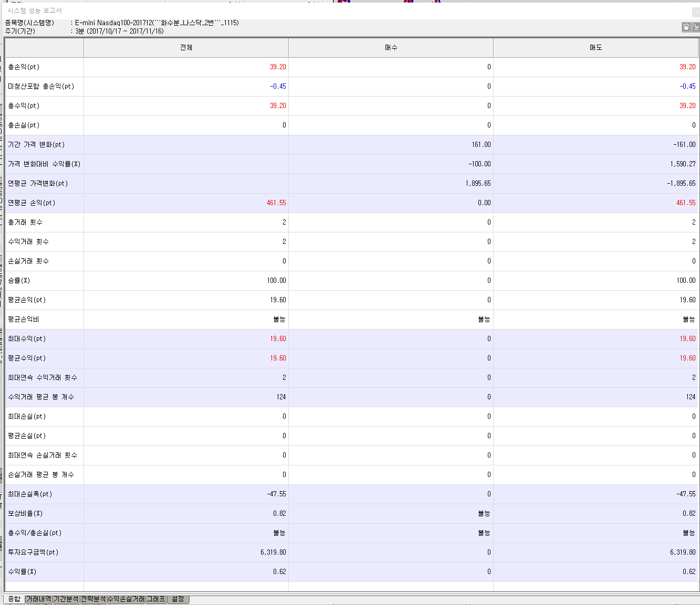This screenshot has width=700, height=605.
Task: Click the print report icon
Action: 696,27
